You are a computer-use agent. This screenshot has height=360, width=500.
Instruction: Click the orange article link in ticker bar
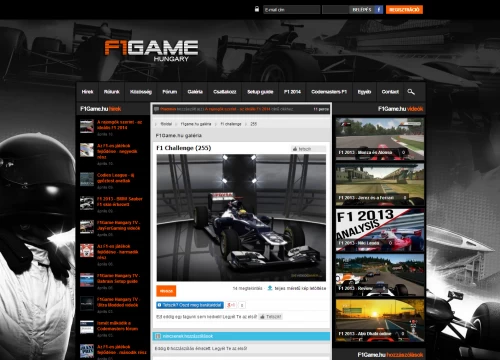point(238,109)
